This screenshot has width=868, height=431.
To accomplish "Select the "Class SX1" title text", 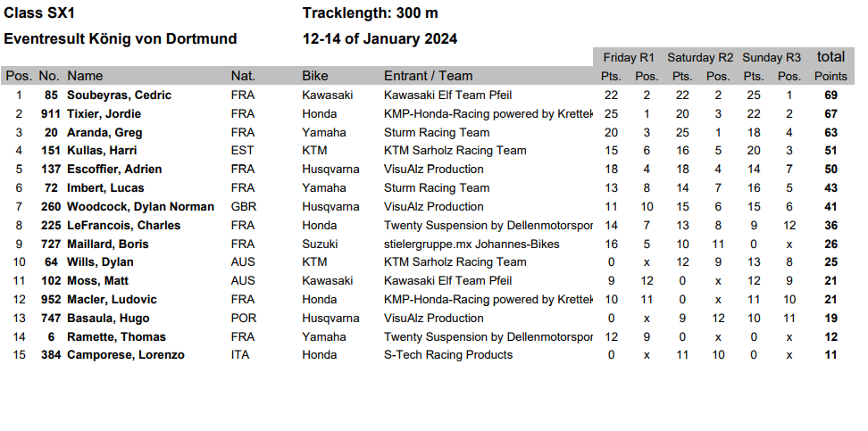I will pyautogui.click(x=39, y=13).
